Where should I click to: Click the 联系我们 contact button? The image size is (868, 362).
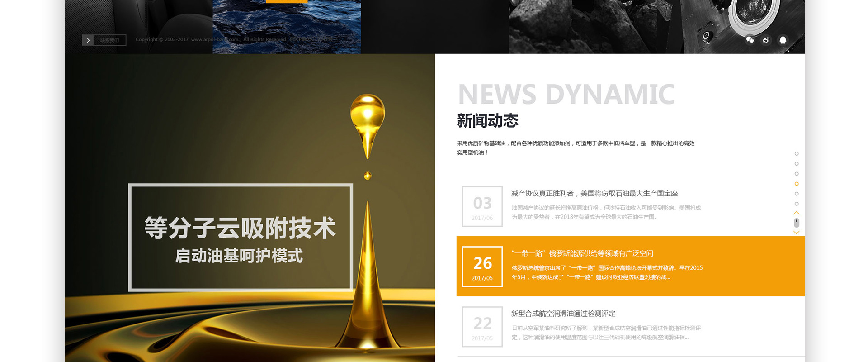click(x=109, y=40)
